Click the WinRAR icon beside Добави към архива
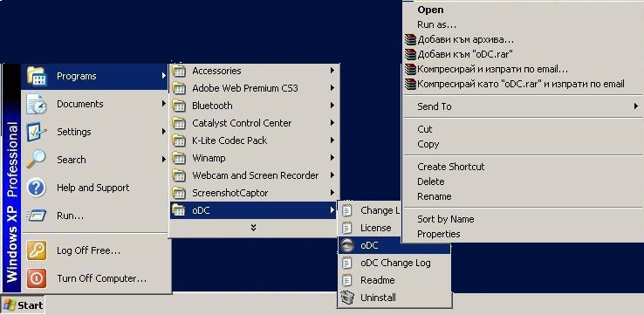 410,39
